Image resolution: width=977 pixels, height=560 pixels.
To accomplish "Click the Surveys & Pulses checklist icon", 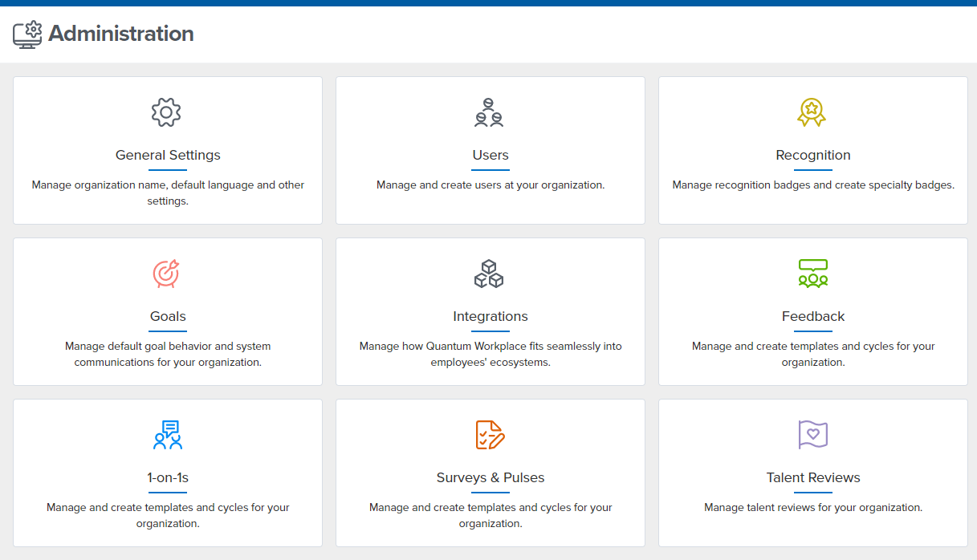I will 490,435.
